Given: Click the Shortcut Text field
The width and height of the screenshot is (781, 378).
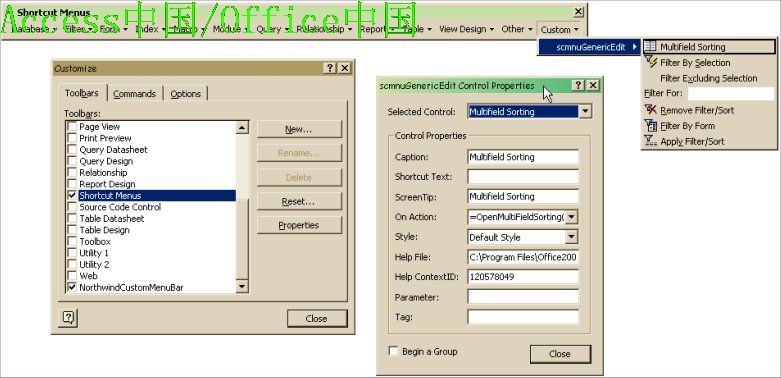Looking at the screenshot, I should coord(523,177).
